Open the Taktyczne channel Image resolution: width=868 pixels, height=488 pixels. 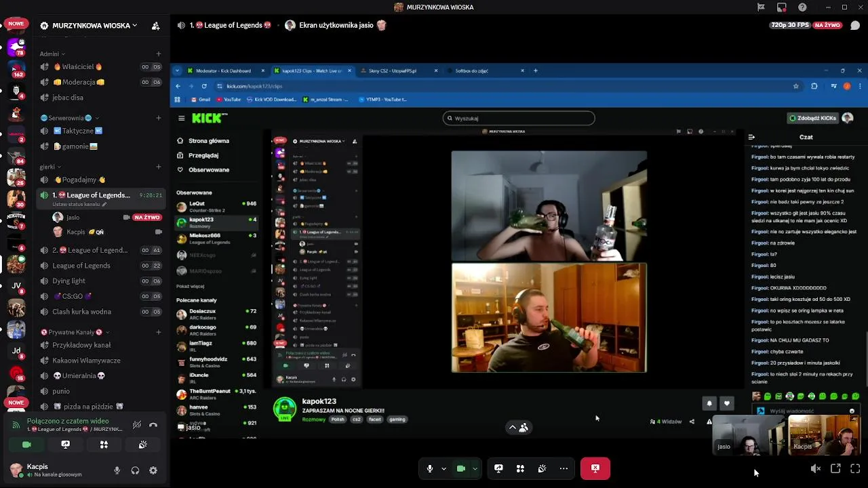[x=100, y=131]
